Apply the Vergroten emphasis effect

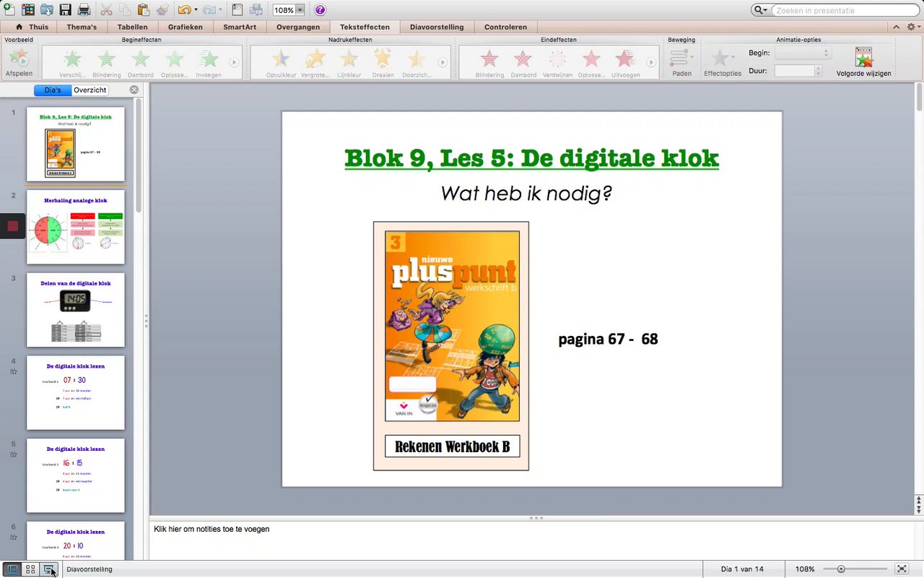(x=315, y=64)
